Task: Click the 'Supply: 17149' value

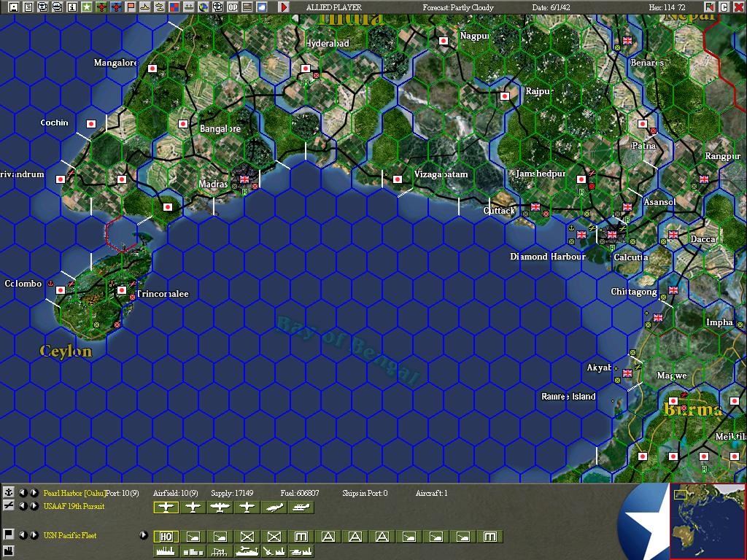Action: (232, 493)
